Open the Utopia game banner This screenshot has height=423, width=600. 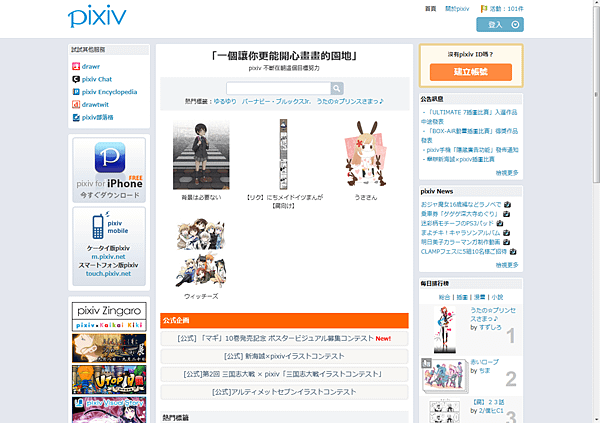tap(109, 380)
